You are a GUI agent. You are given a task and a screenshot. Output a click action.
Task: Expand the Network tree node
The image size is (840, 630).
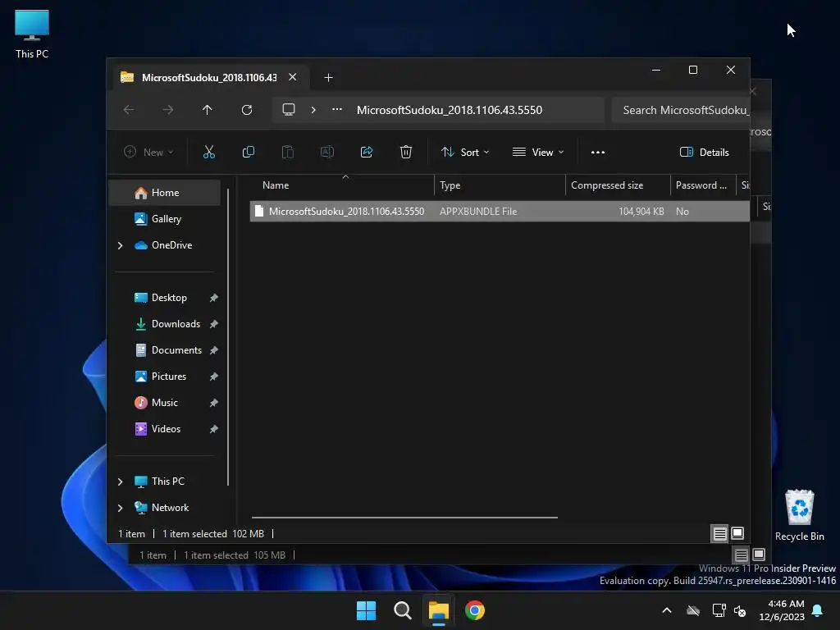(120, 508)
